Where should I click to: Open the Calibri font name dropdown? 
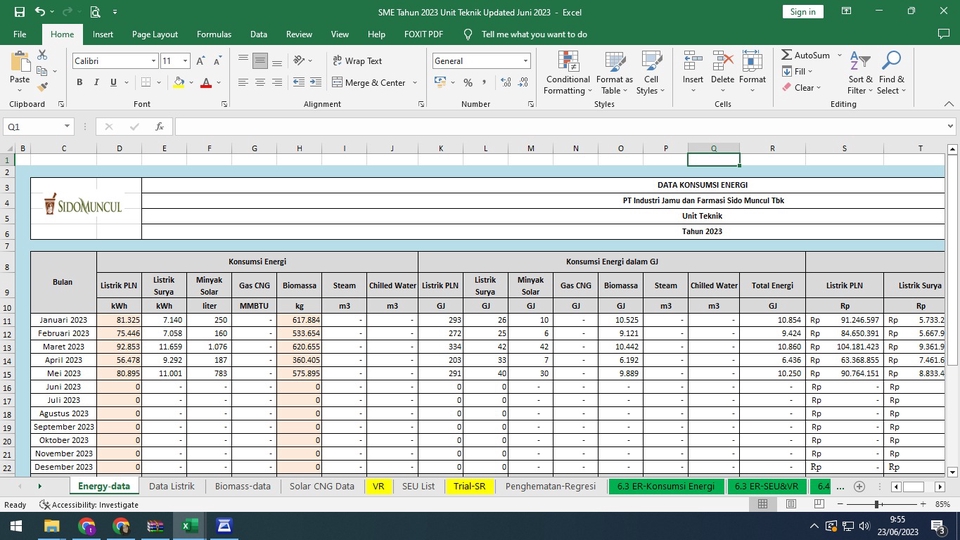153,61
